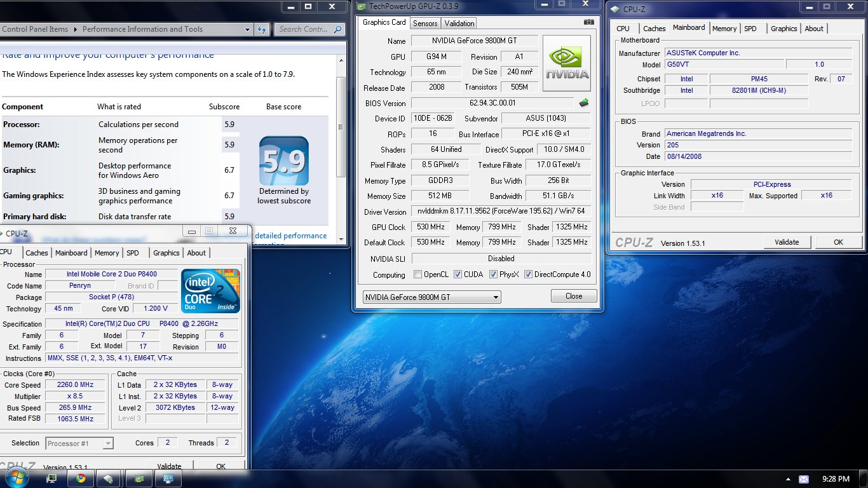Image resolution: width=868 pixels, height=488 pixels.
Task: Open the SPD tab in the CPU-Z Mainboard window
Action: (x=750, y=29)
